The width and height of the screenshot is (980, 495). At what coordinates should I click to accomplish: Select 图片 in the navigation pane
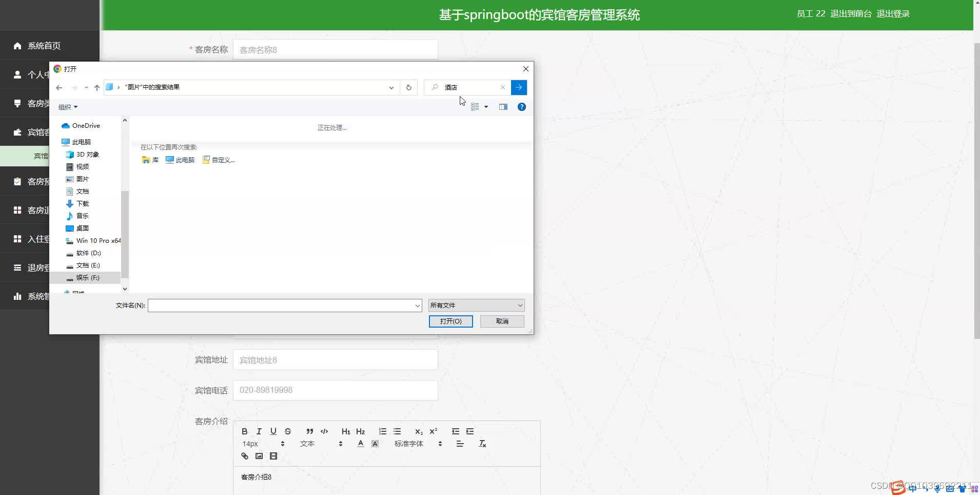pos(77,179)
